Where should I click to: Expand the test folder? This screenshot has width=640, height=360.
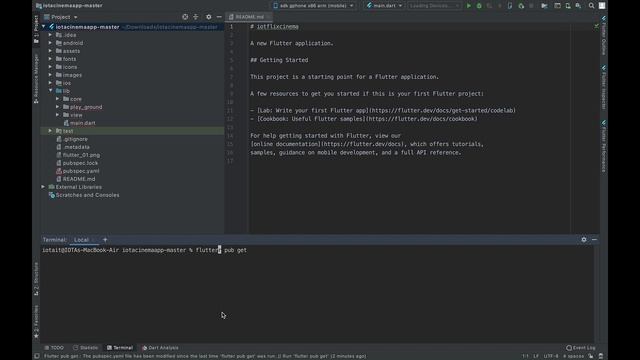click(51, 131)
